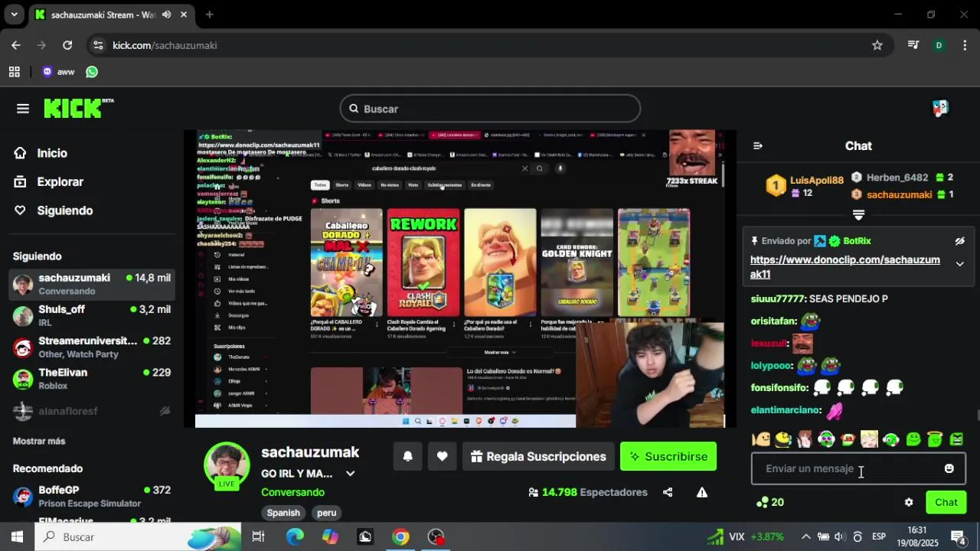Click the Kick logo to go home
The width and height of the screenshot is (980, 551).
(x=78, y=109)
